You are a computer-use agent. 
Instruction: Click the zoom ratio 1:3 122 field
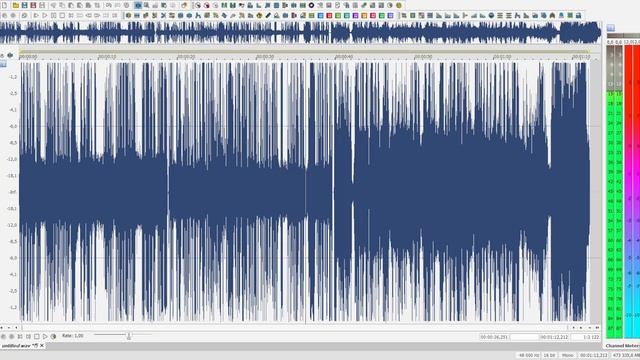(586, 337)
